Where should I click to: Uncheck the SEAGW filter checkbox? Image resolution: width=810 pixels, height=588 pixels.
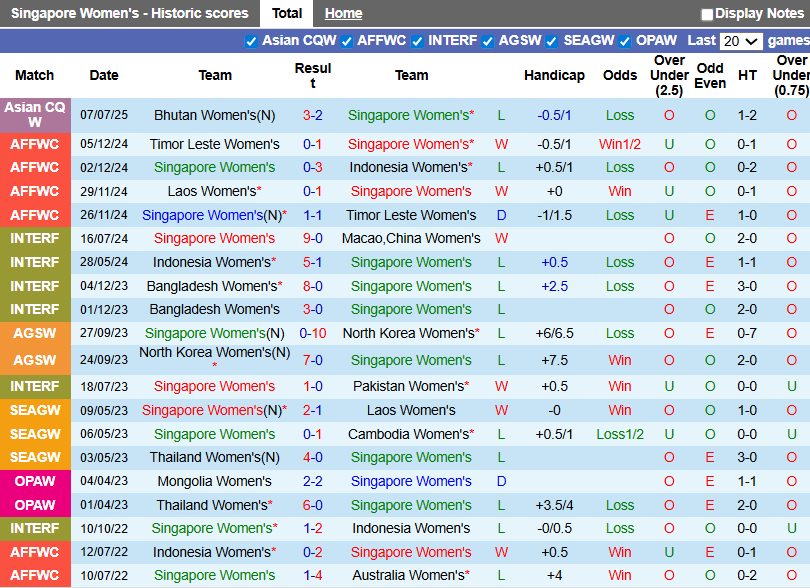coord(552,41)
